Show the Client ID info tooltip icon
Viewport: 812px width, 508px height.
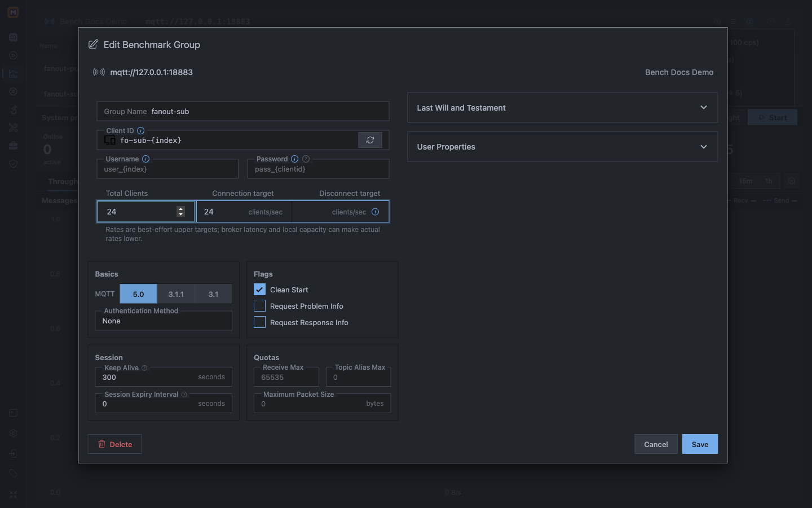(x=141, y=130)
